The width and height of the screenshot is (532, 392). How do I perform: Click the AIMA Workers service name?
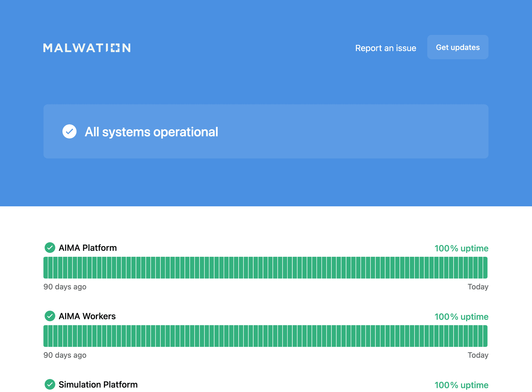click(87, 316)
